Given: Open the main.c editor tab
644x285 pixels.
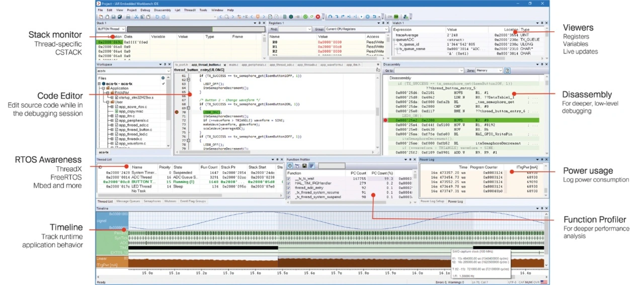Looking at the screenshot, I should pos(233,64).
